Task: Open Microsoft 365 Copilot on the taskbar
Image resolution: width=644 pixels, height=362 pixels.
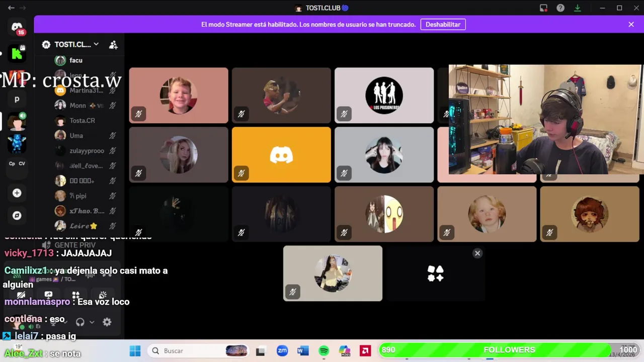Action: click(x=345, y=351)
